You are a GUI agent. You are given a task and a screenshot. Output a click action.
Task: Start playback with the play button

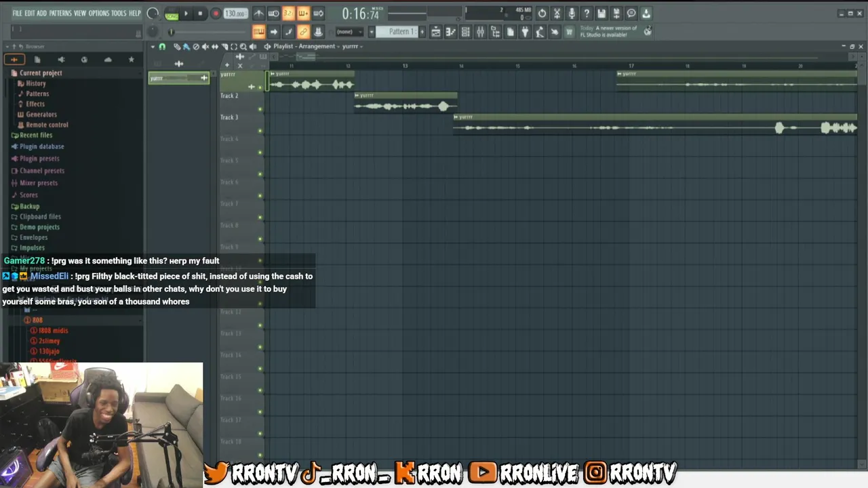point(186,14)
